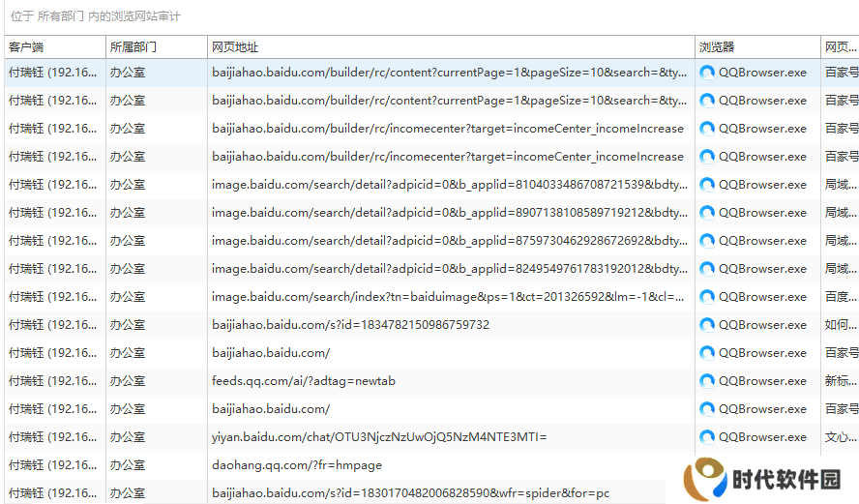Click page title cell 百度...
This screenshot has width=859, height=504.
(x=841, y=297)
